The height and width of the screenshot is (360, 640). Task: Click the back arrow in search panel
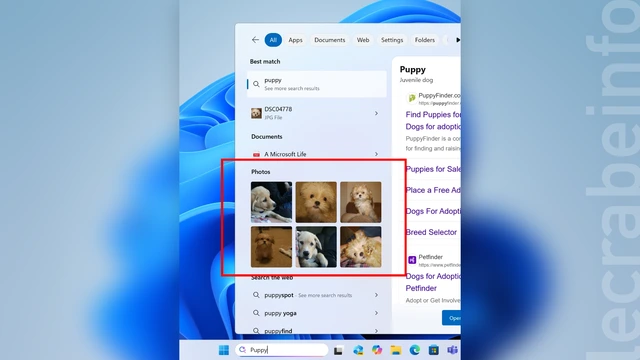click(x=255, y=40)
